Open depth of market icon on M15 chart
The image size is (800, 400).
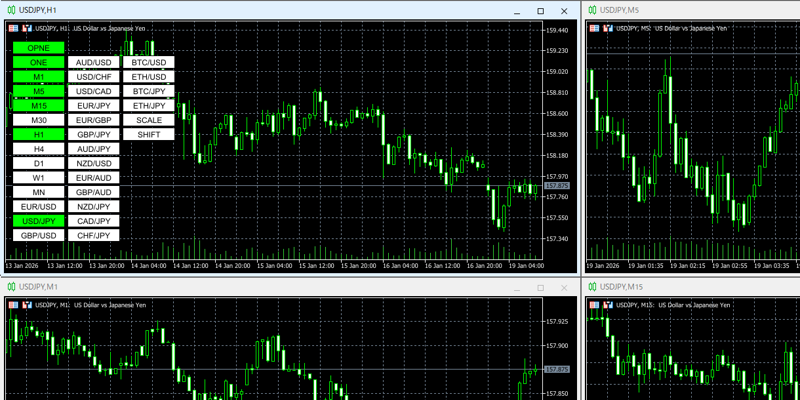(x=607, y=305)
